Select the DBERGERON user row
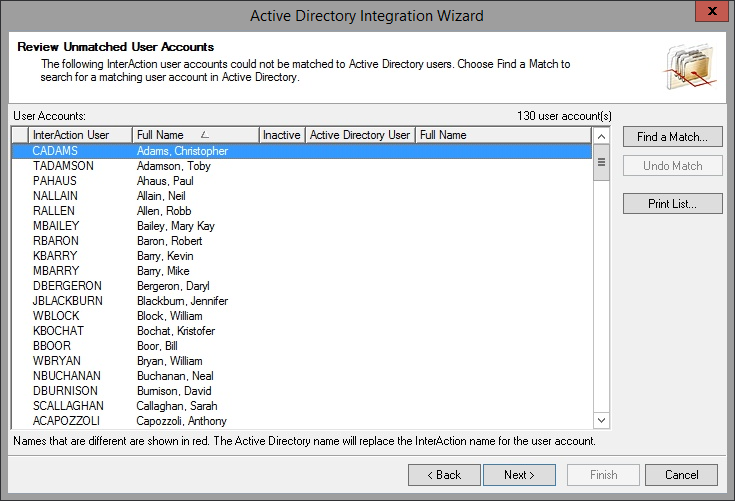 point(302,286)
